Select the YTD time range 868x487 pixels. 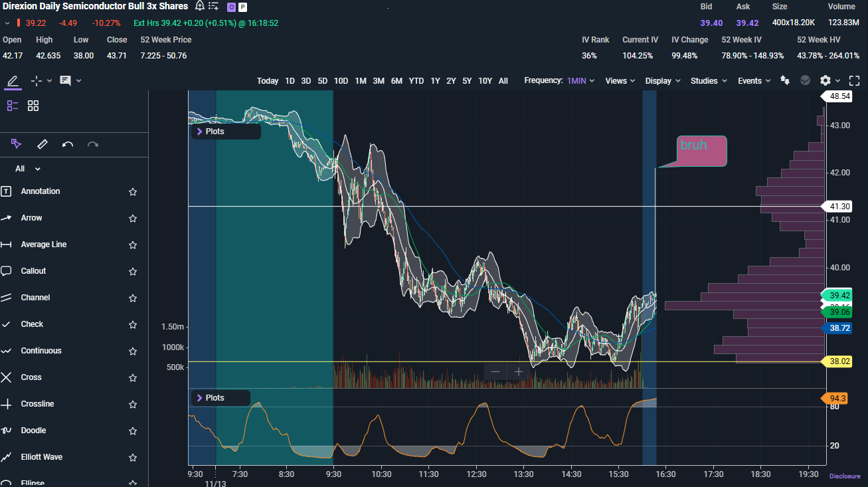pos(416,81)
